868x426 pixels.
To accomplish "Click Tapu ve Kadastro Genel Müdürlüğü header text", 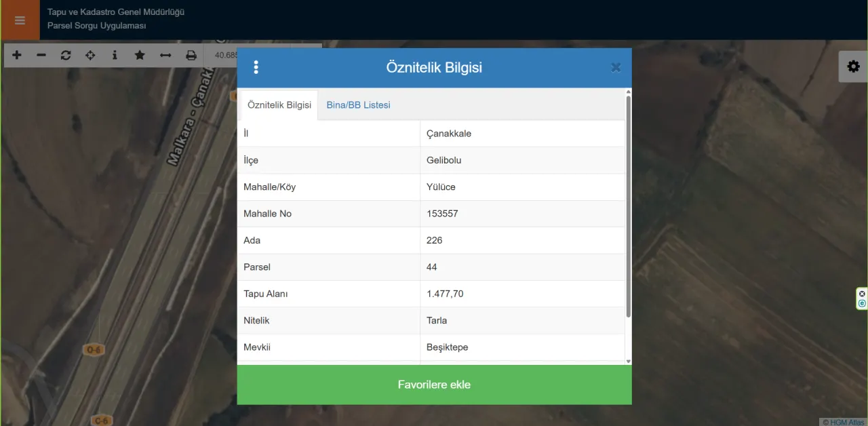I will (x=116, y=12).
